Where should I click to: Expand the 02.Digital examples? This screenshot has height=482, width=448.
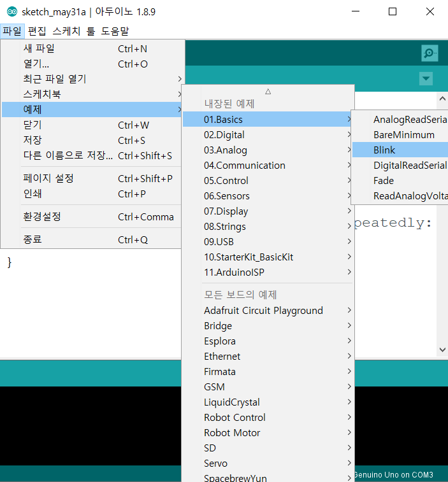point(268,134)
